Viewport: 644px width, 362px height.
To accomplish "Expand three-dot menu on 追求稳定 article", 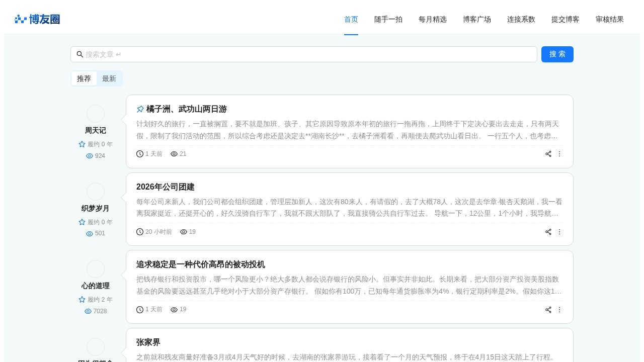I will [x=559, y=310].
